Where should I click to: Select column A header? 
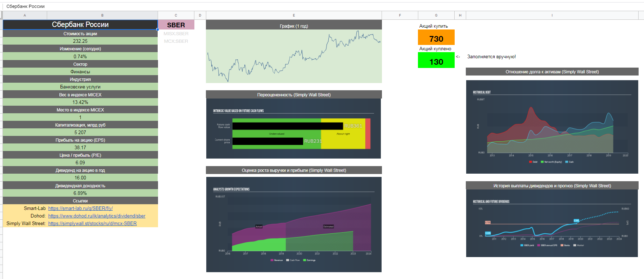pos(25,15)
